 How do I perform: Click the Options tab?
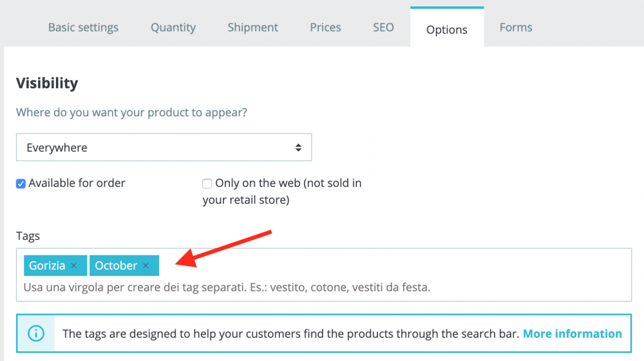pyautogui.click(x=447, y=30)
